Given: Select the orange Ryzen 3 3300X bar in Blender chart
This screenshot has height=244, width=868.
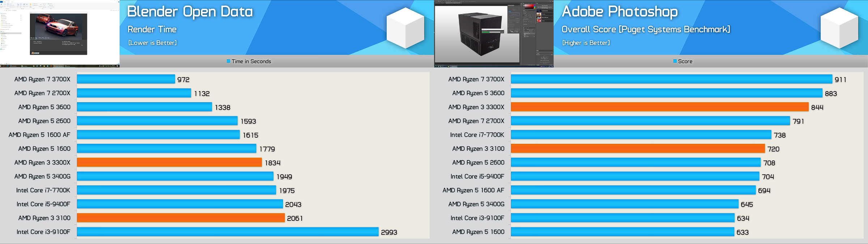Looking at the screenshot, I should (x=169, y=162).
